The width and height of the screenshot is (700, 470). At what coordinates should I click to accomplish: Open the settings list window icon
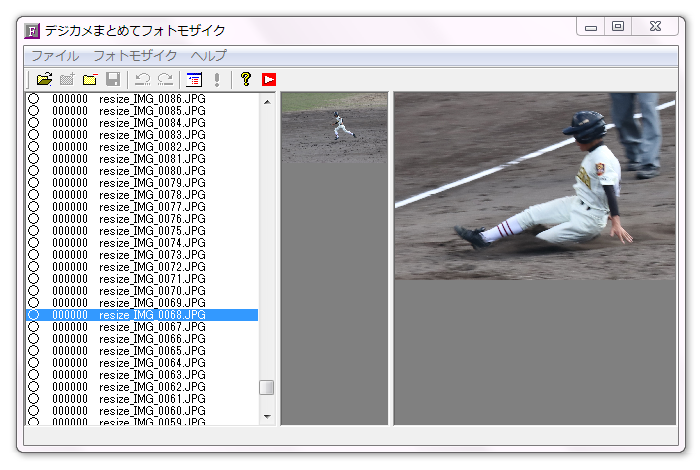[194, 79]
